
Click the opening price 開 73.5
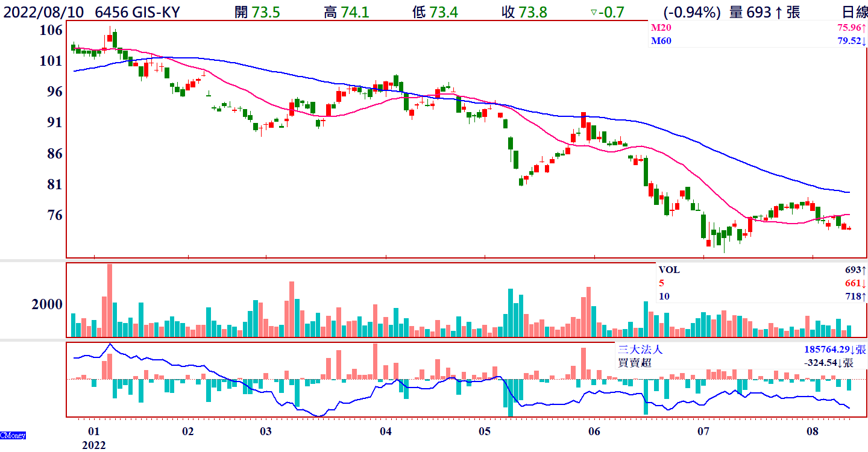[257, 12]
